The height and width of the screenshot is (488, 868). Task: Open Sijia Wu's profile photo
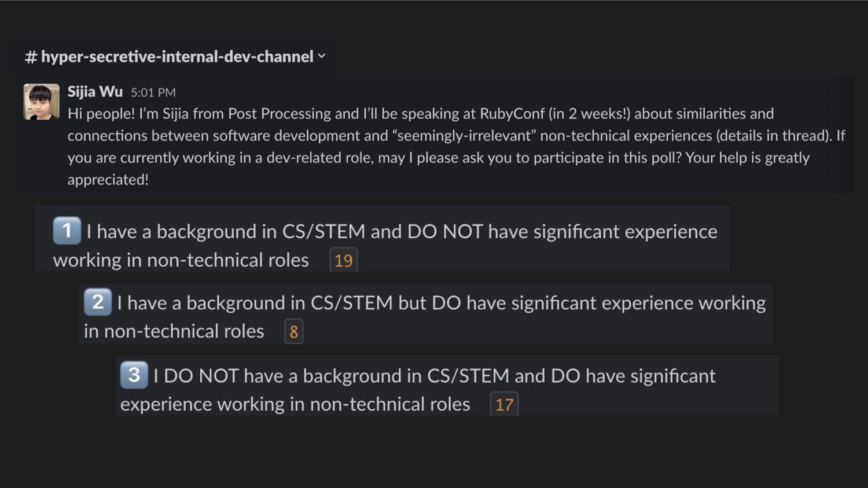tap(41, 102)
